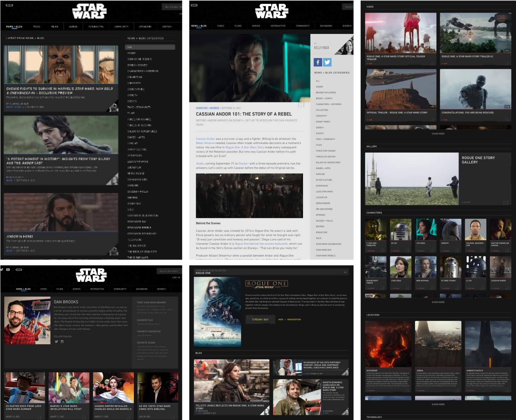Share the Cassian Andor article on Facebook
The image size is (516, 420).
pos(318,62)
